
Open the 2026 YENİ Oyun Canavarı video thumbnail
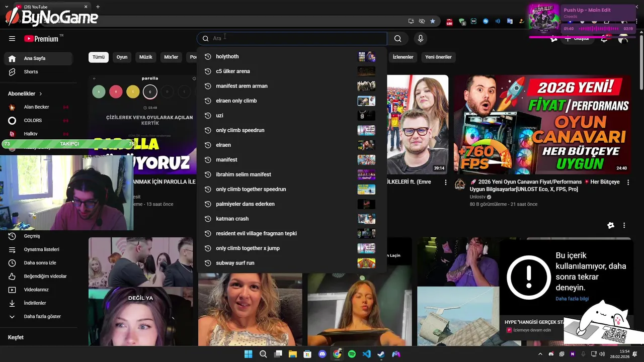pos(542,124)
